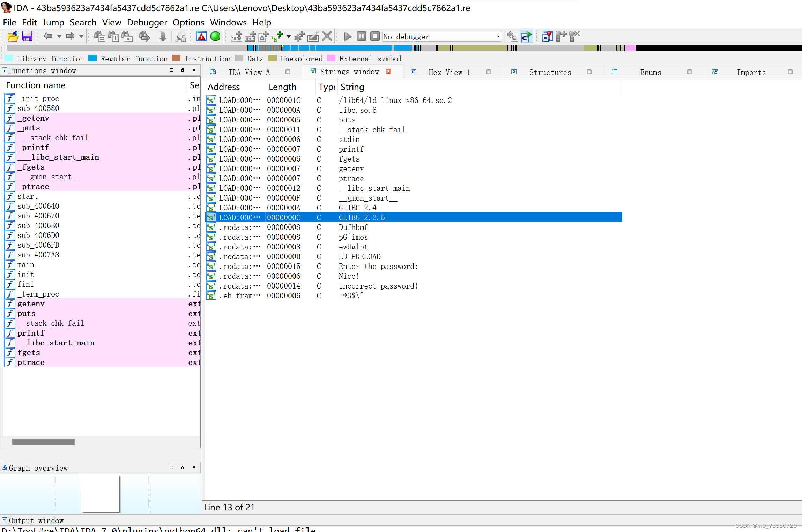This screenshot has height=532, width=802.
Task: Save the current database
Action: (27, 36)
